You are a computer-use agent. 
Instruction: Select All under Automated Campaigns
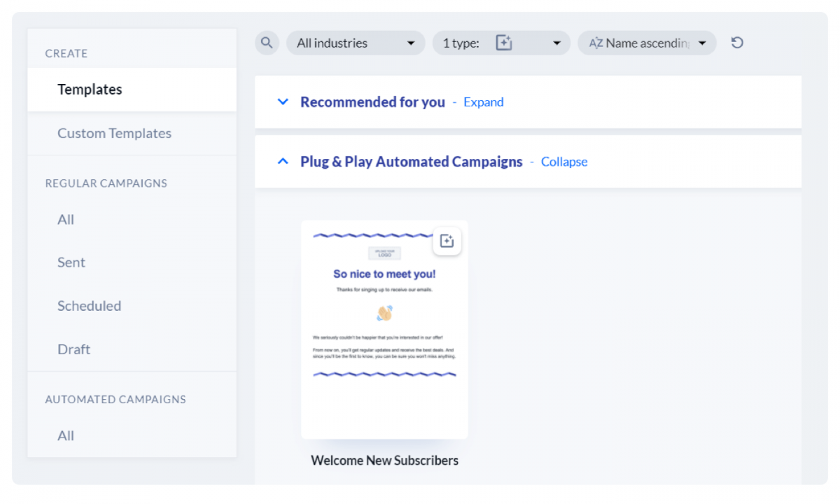(66, 436)
